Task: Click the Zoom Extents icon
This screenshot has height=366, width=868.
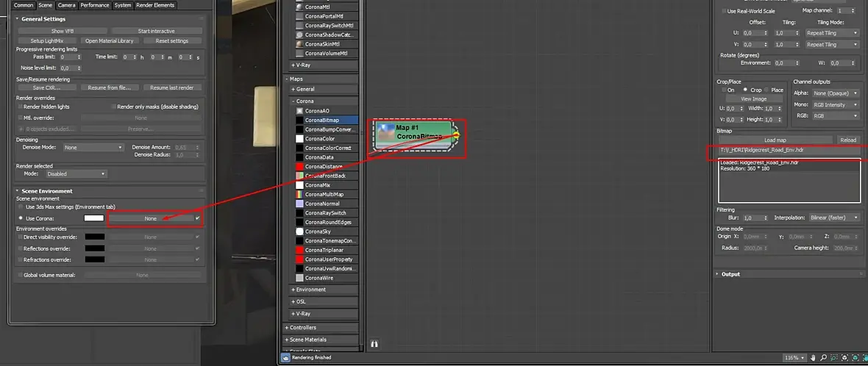Action: 844,358
